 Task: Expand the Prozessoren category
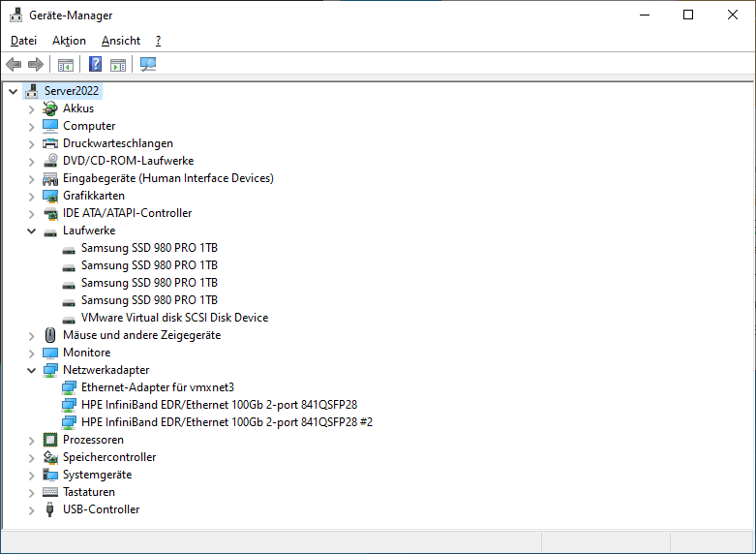[32, 440]
